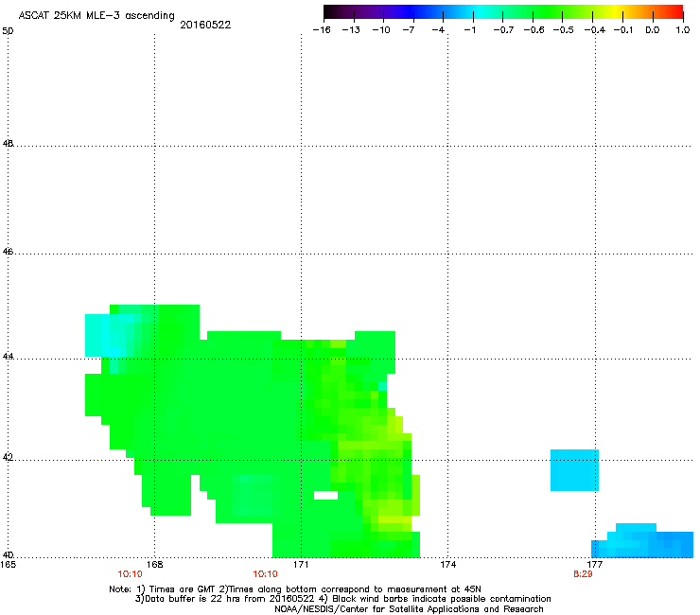
Task: Click the NOAA/NESDIS credit line
Action: [x=409, y=609]
